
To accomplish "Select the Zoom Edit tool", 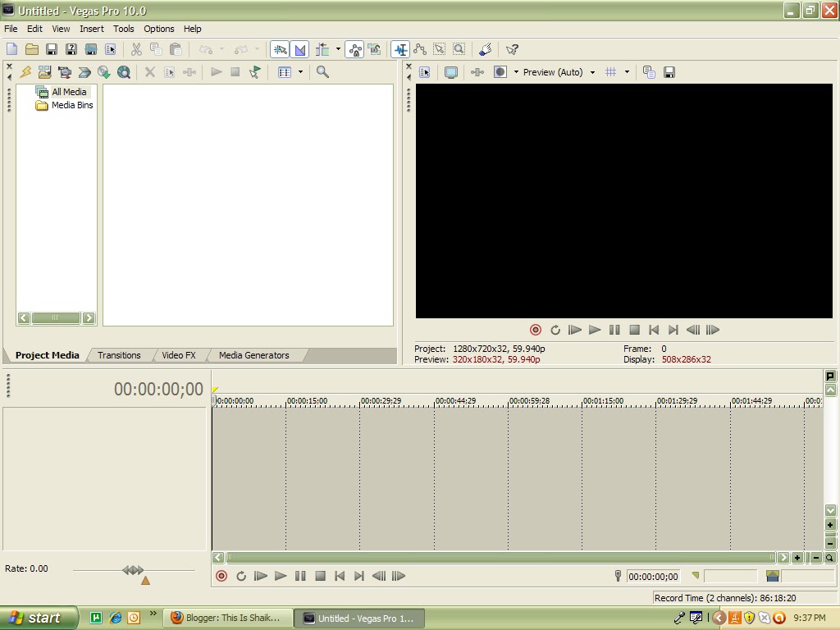I will [x=459, y=50].
